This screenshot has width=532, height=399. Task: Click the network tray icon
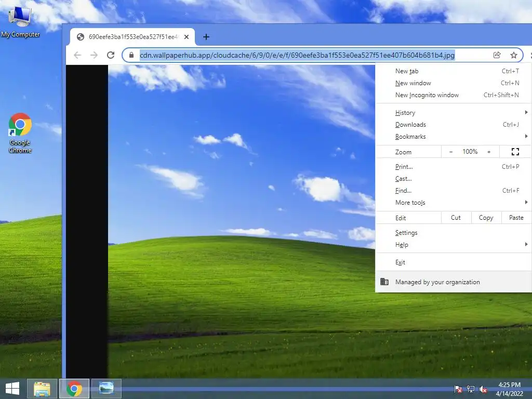click(471, 389)
